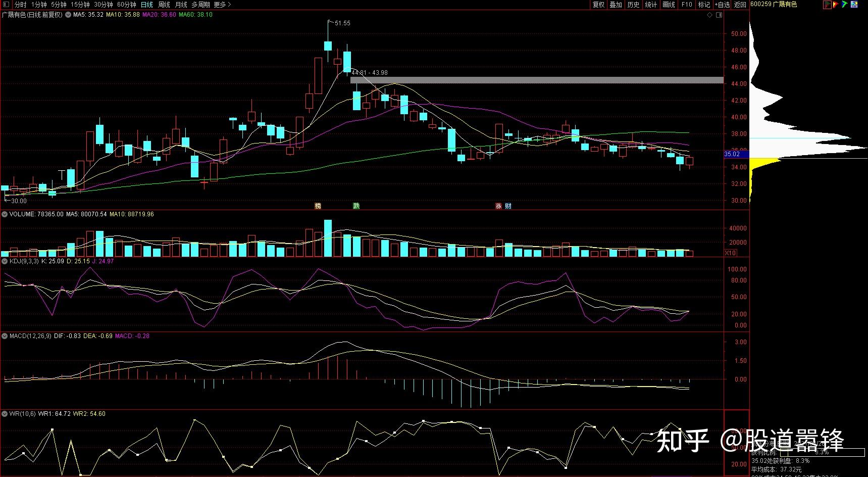Click the 财 event marker on chart

click(508, 206)
